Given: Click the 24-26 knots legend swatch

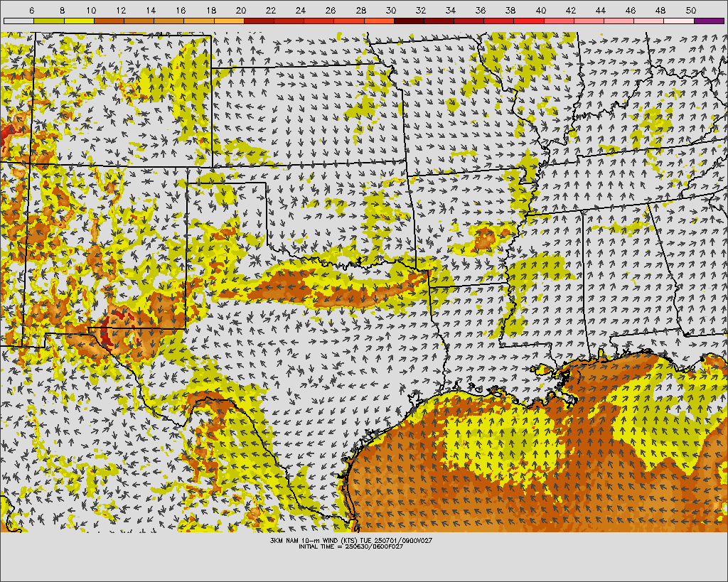Looking at the screenshot, I should pos(319,21).
